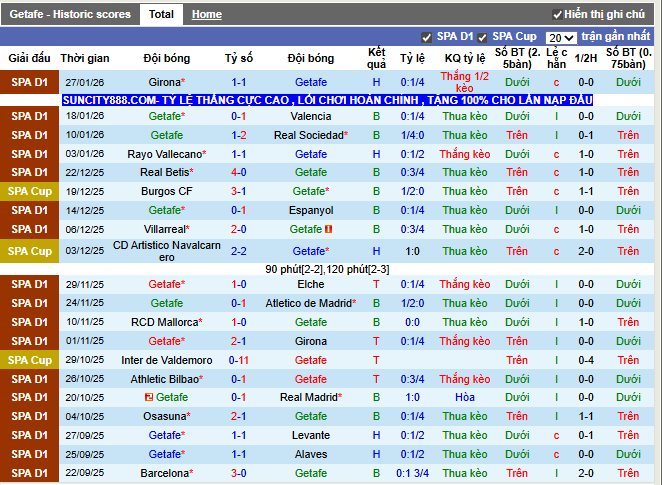Click the Real Sociedad team name
This screenshot has height=485, width=662.
click(308, 135)
